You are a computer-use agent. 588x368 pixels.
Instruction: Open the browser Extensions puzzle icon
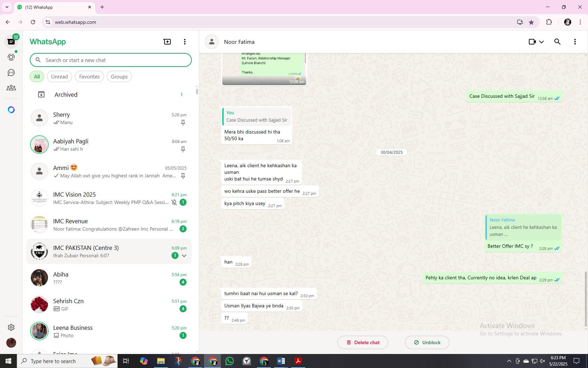pyautogui.click(x=549, y=22)
